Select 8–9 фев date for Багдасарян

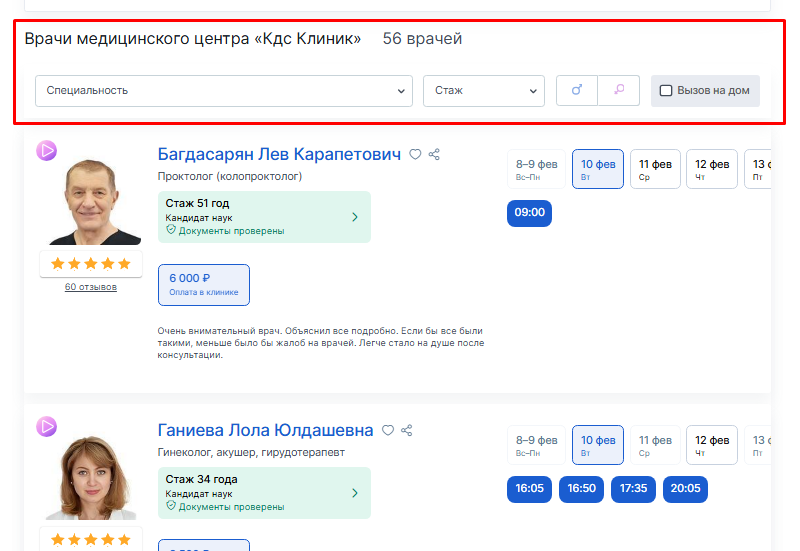pyautogui.click(x=536, y=169)
